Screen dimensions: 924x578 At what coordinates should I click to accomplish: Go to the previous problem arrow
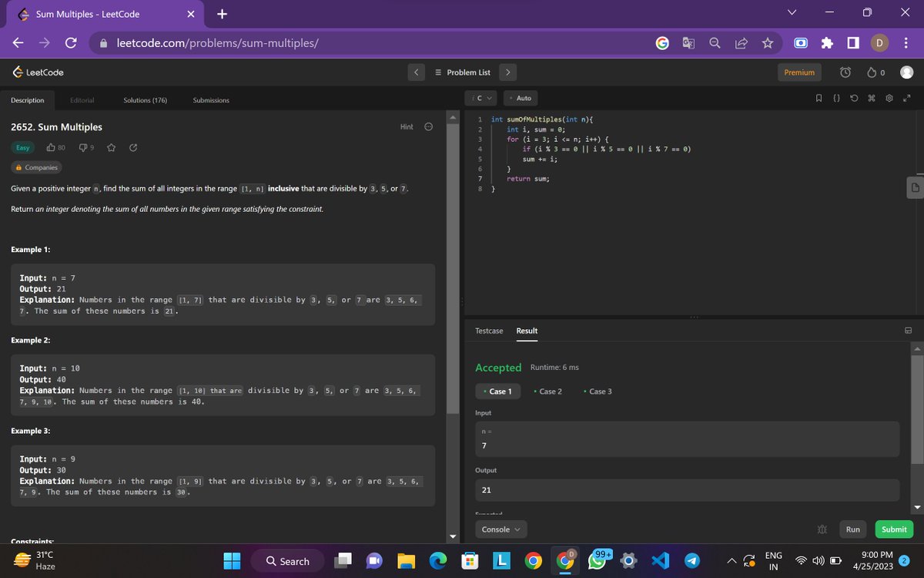416,72
